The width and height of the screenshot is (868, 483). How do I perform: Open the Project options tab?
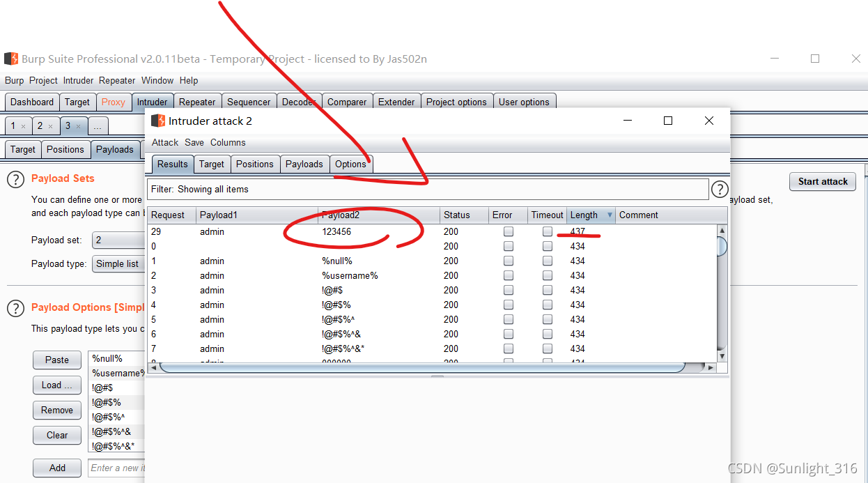(456, 102)
